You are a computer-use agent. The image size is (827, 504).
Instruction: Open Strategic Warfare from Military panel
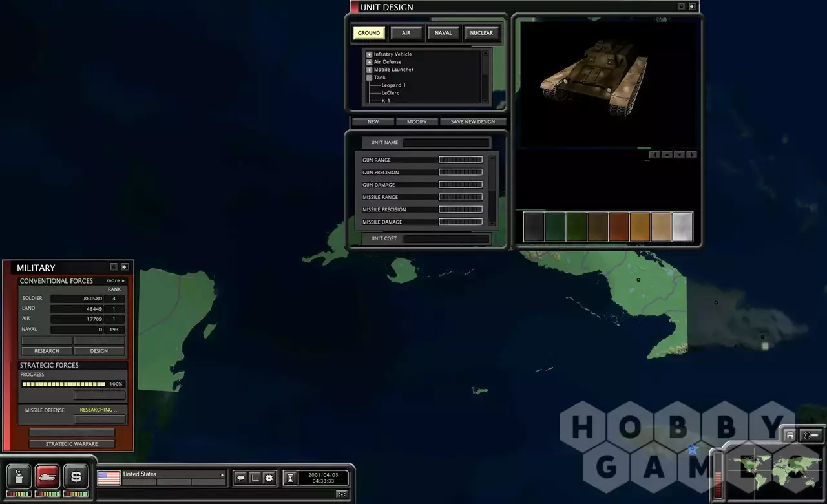72,444
